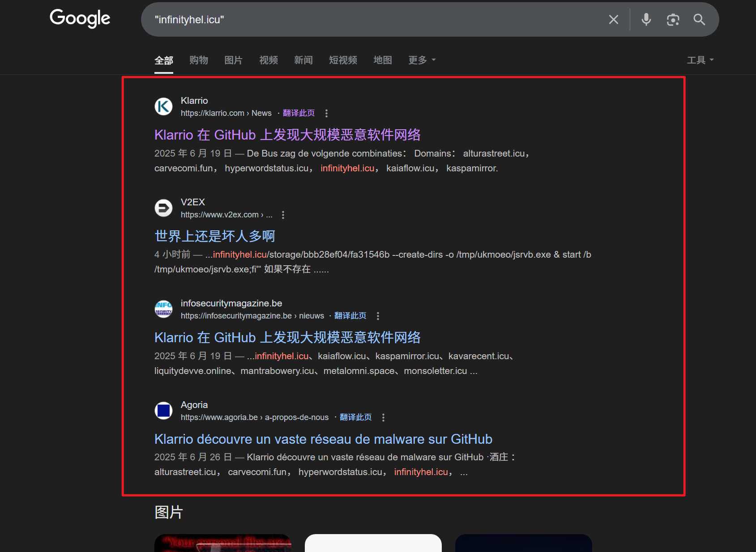The image size is (756, 552).
Task: Open the result titled 世界上还是坏人多啊
Action: [x=214, y=236]
